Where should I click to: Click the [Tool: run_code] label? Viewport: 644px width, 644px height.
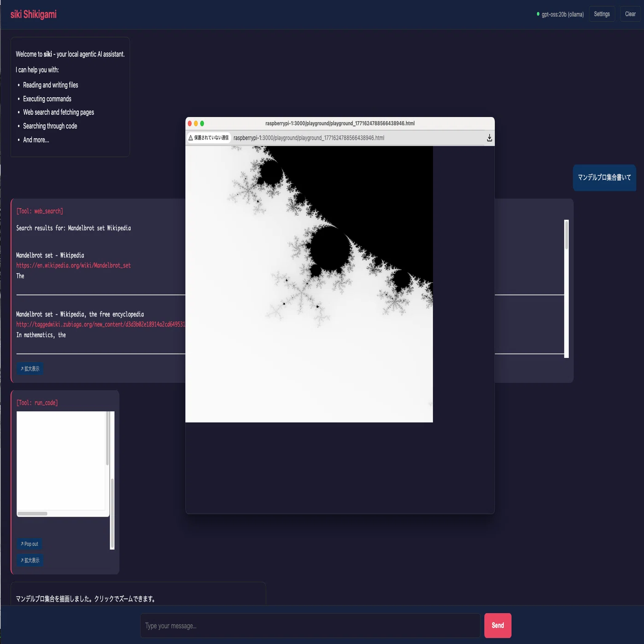(37, 403)
